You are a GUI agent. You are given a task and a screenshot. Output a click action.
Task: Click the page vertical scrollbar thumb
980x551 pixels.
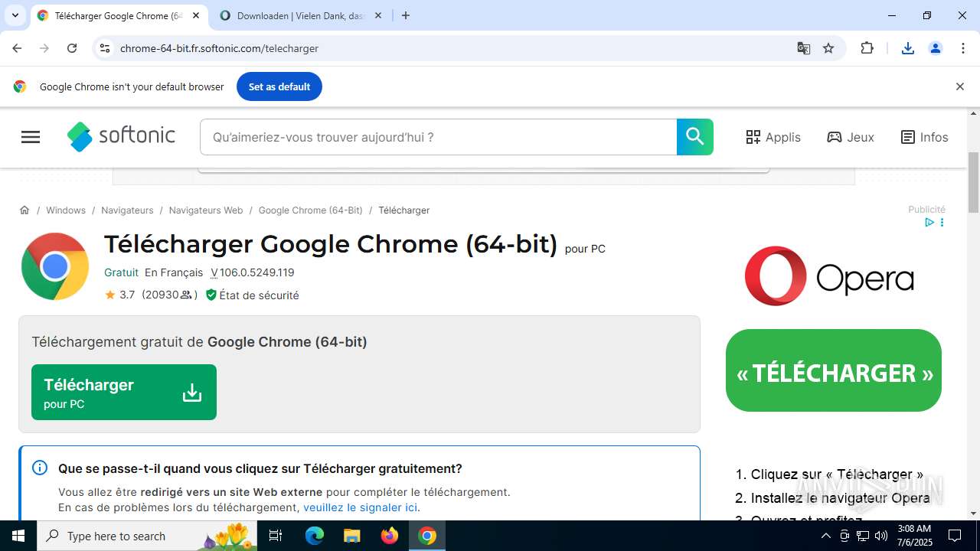[973, 182]
